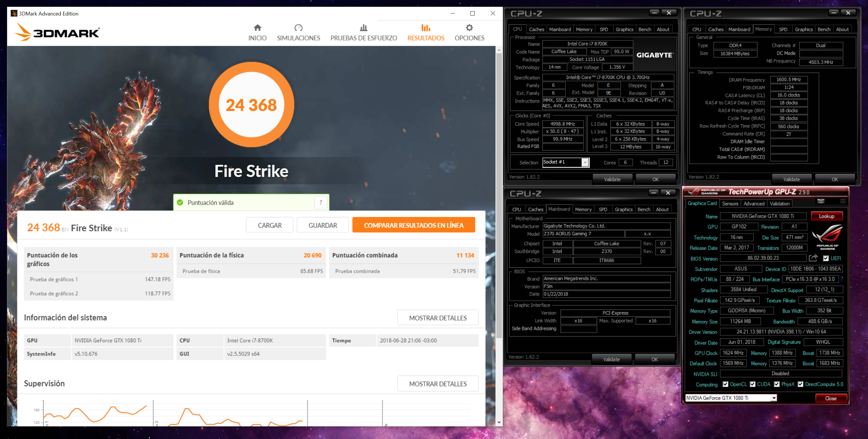
Task: Click OK in CPU-Z Memory window
Action: 834,179
